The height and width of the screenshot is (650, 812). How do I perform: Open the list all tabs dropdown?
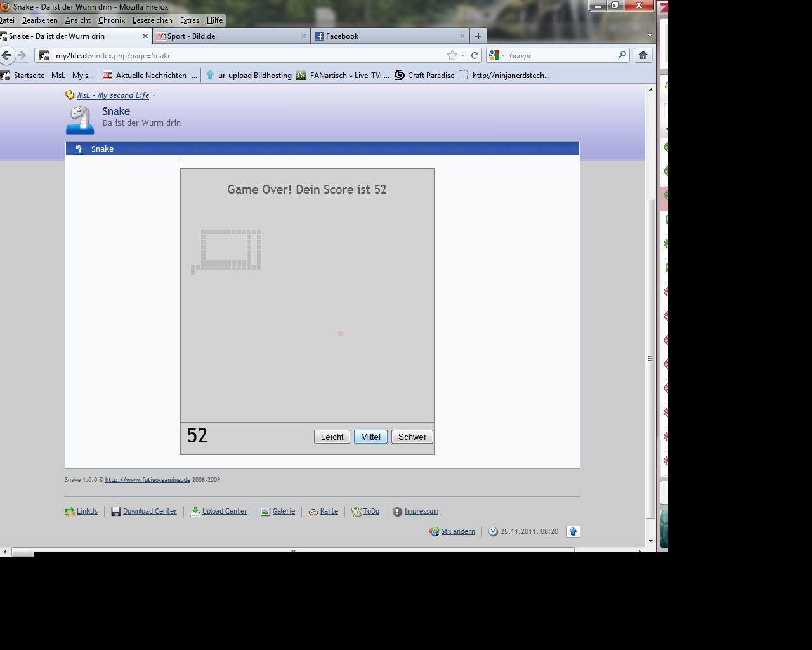pos(650,36)
